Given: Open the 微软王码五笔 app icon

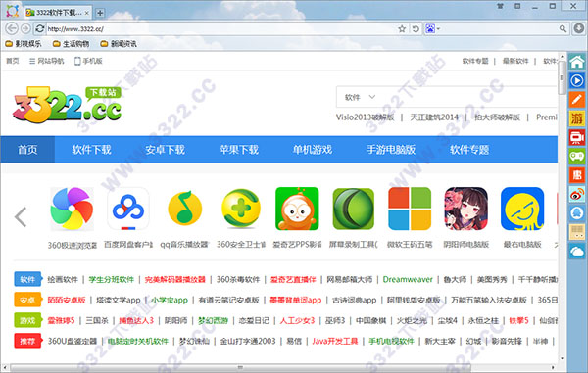Looking at the screenshot, I should (410, 209).
